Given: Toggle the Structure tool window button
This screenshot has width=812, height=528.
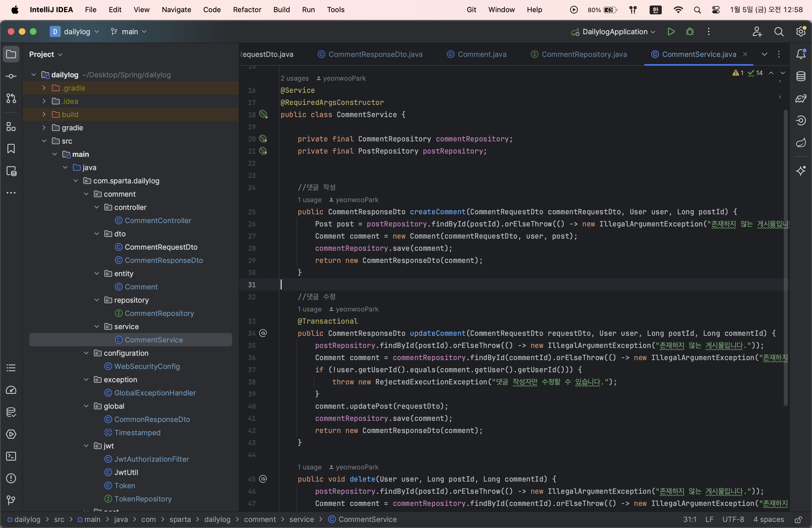Looking at the screenshot, I should click(x=11, y=126).
